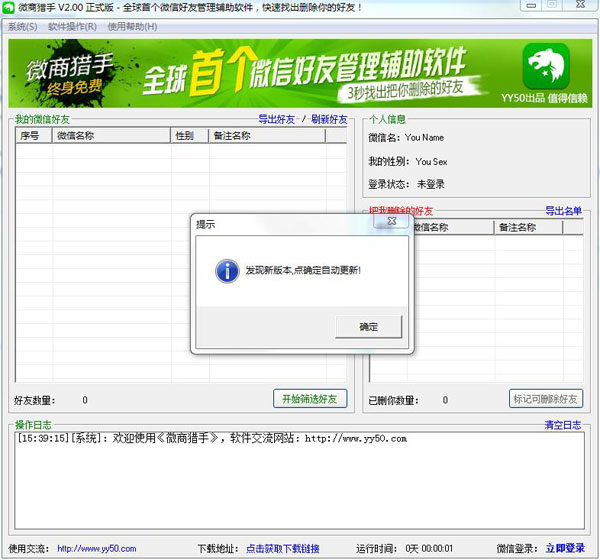Open the 使用帮助(H) menu
The width and height of the screenshot is (600, 560).
tap(132, 26)
